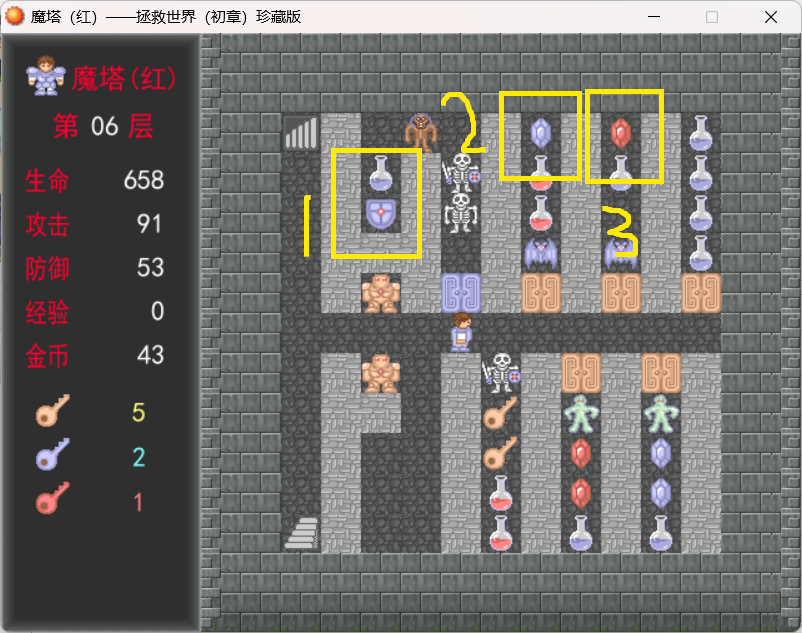802x633 pixels.
Task: Click the orange app icon in the title bar
Action: [x=14, y=16]
